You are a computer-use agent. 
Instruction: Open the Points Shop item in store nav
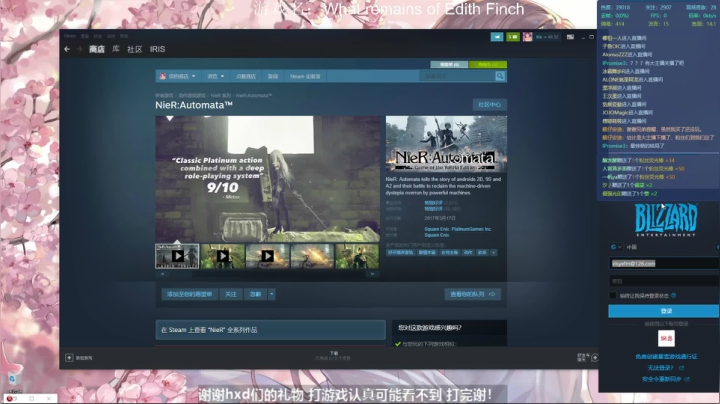point(246,76)
